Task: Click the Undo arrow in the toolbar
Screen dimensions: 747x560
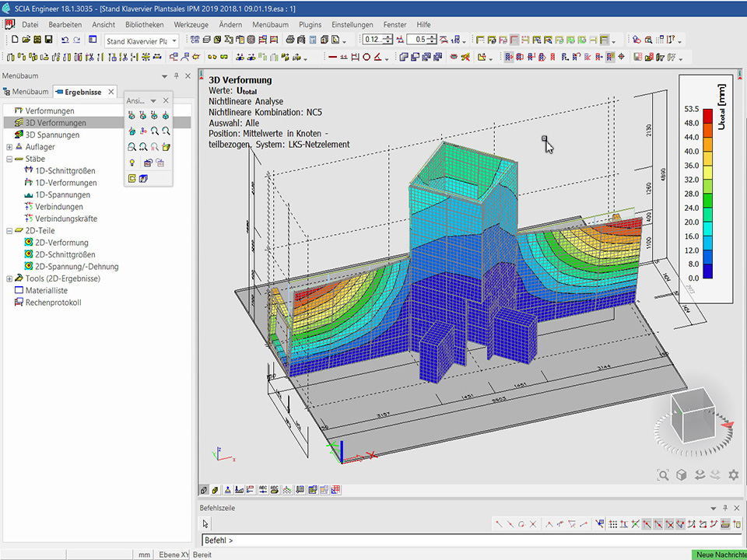Action: (x=65, y=40)
